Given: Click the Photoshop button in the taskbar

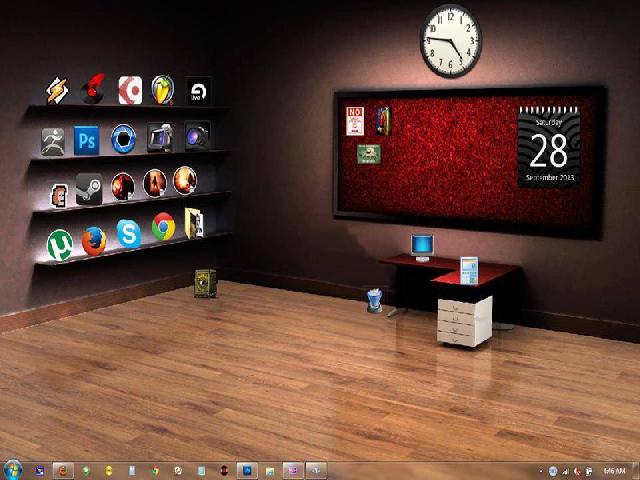Looking at the screenshot, I should tap(246, 469).
